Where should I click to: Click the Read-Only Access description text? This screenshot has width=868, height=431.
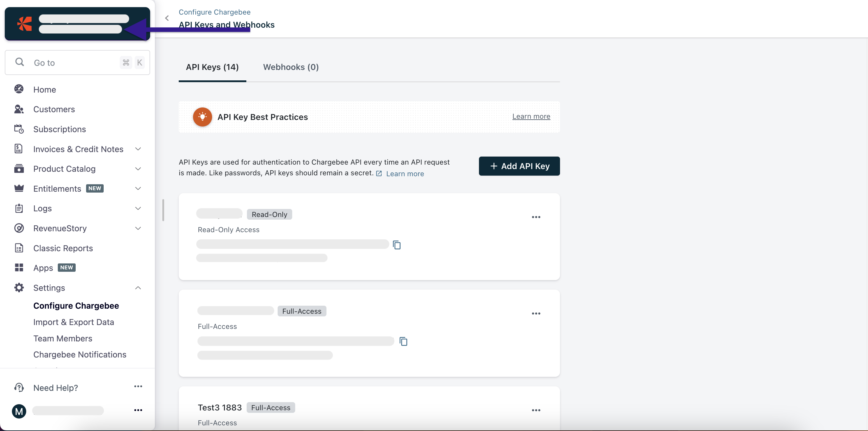coord(228,230)
